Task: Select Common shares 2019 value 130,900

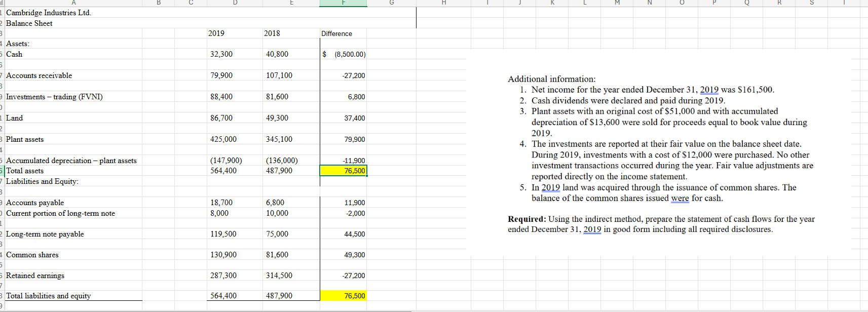Action: [223, 255]
